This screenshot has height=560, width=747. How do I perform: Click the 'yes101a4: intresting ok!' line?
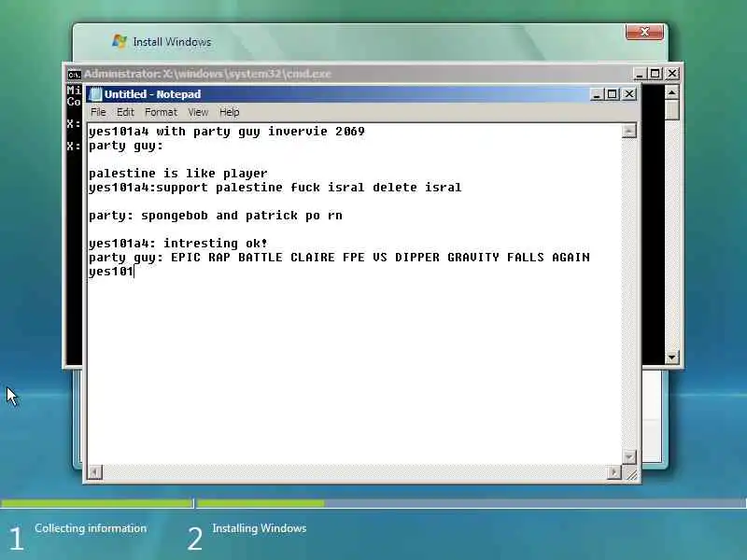tap(178, 244)
